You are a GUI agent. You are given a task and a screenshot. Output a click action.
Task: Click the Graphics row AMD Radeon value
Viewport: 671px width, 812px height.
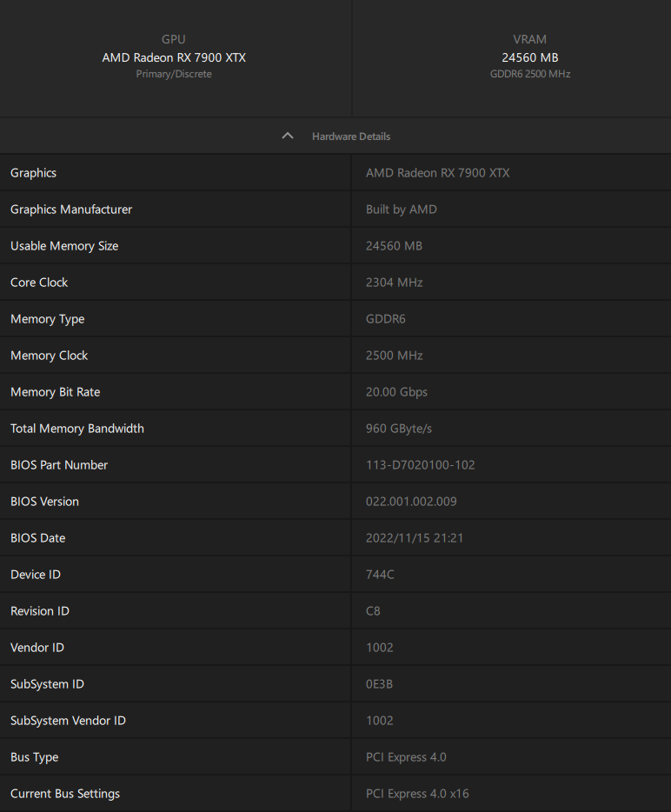pyautogui.click(x=438, y=173)
